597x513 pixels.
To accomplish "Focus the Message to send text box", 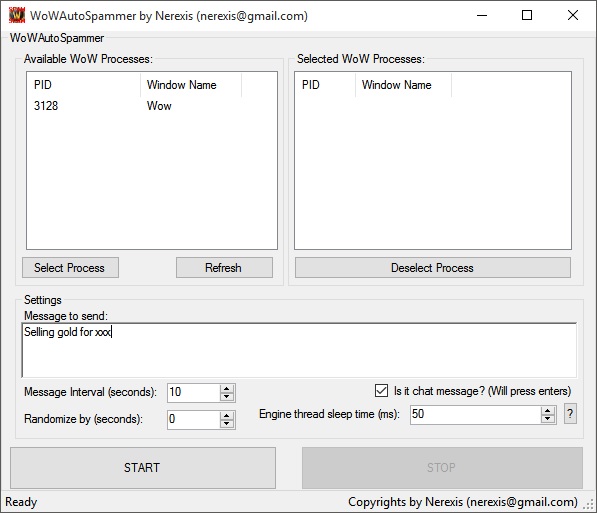I will click(x=299, y=350).
